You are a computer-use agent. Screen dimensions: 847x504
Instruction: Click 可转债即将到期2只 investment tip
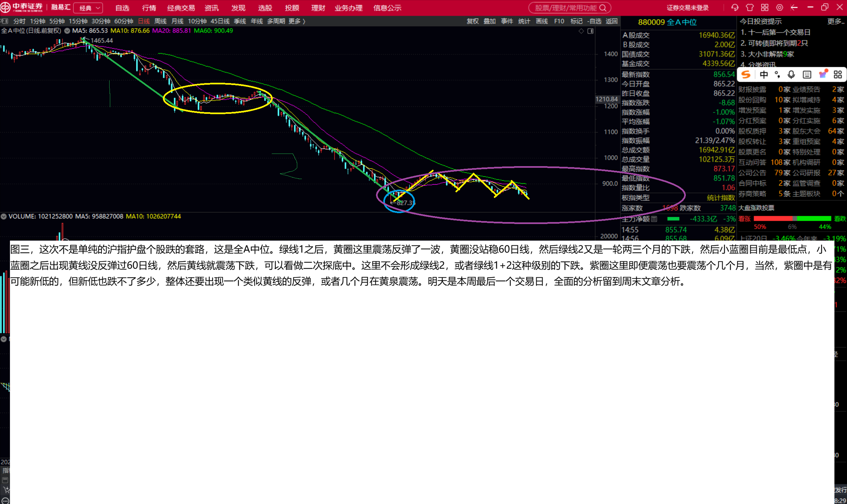774,43
